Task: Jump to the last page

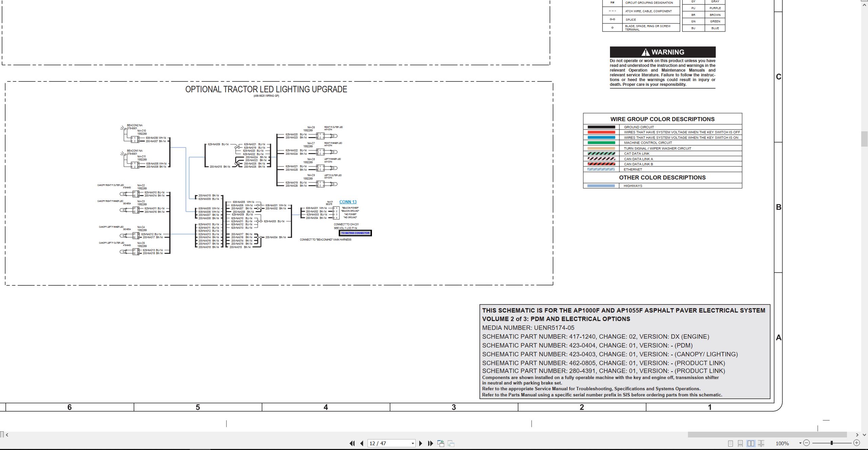Action: [x=431, y=443]
